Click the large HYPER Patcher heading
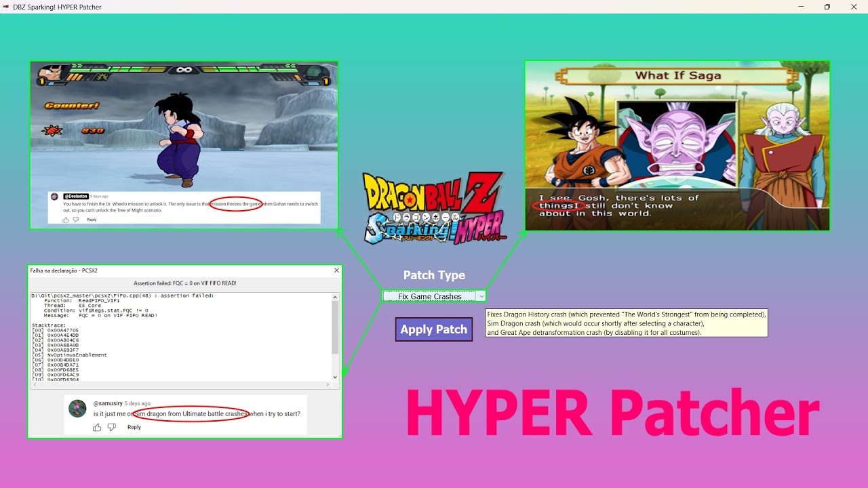The width and height of the screenshot is (868, 488). click(x=612, y=413)
